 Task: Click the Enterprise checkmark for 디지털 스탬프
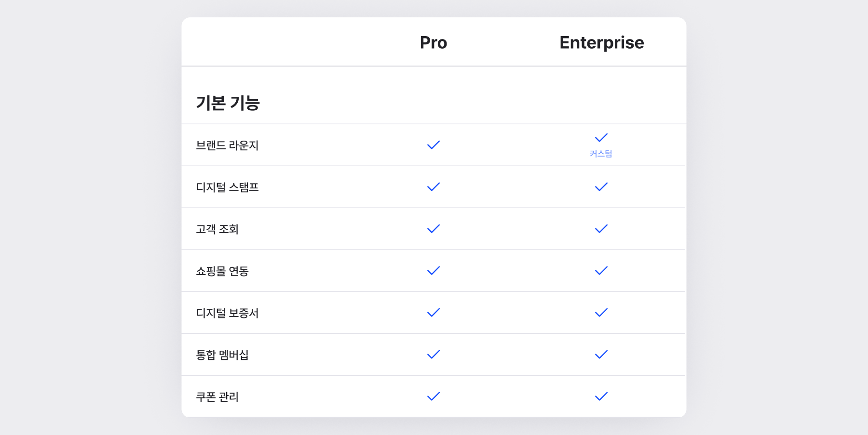[x=601, y=187]
